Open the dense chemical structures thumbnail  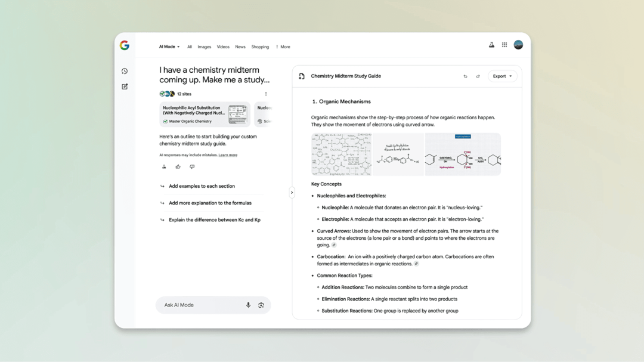click(x=341, y=154)
